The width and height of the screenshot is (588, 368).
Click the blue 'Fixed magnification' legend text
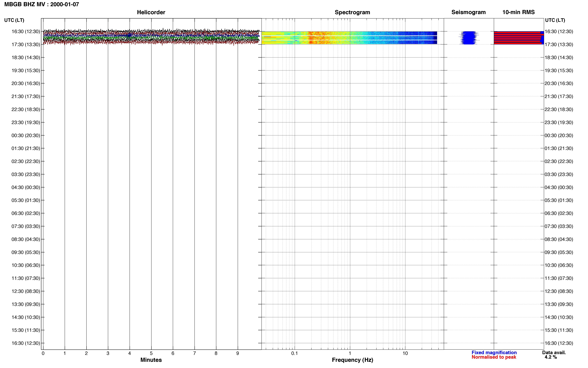[494, 352]
